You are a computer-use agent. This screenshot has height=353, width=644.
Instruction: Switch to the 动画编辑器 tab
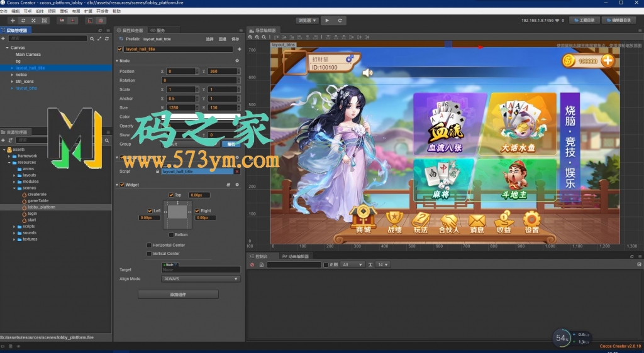296,257
